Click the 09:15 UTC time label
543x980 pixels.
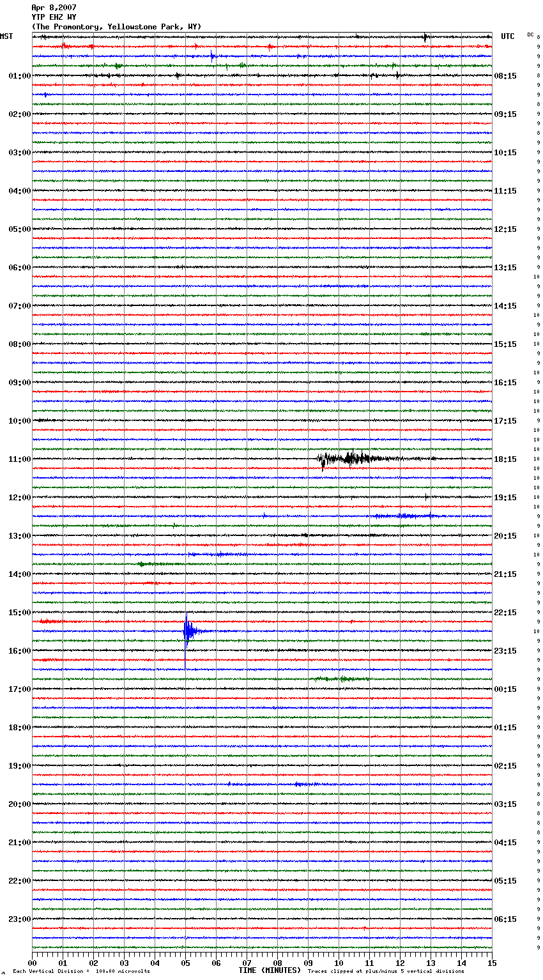tap(505, 114)
